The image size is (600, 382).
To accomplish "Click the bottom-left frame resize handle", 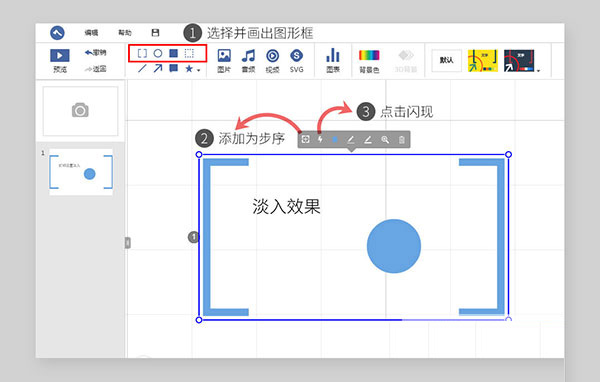I will click(x=199, y=320).
